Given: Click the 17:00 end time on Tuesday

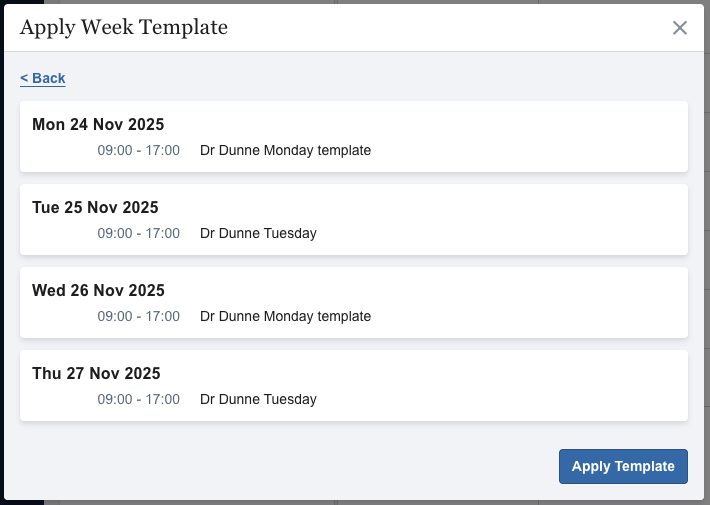Looking at the screenshot, I should tap(163, 234).
